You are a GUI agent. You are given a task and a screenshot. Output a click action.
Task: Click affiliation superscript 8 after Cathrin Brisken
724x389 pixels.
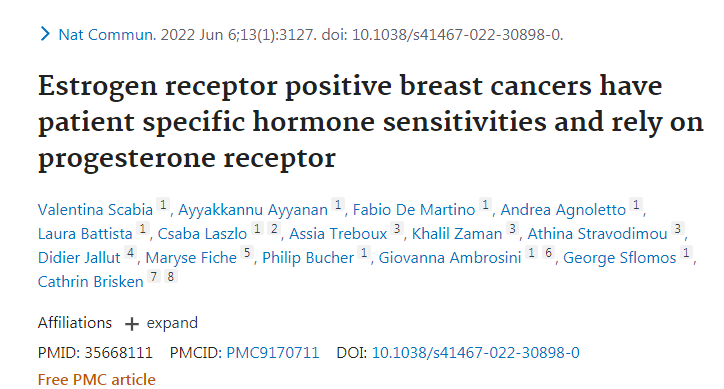point(171,277)
